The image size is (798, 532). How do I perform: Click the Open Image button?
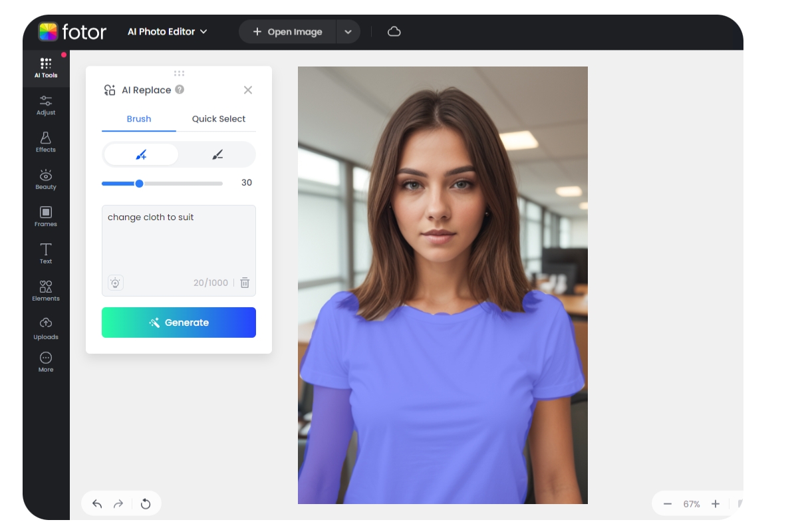pyautogui.click(x=287, y=31)
